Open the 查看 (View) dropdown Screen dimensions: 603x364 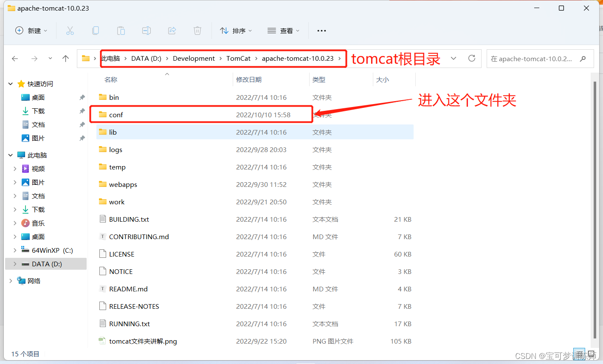tap(284, 30)
